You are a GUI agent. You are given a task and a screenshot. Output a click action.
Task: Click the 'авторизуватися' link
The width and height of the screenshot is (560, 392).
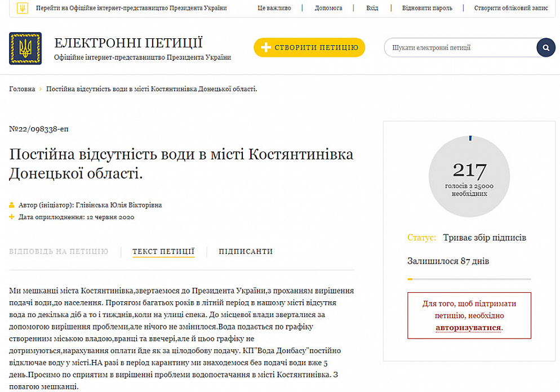[468, 327]
